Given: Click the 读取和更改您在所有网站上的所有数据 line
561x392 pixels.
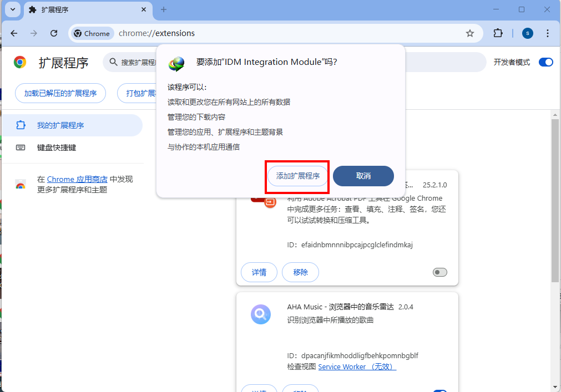Looking at the screenshot, I should coord(229,102).
